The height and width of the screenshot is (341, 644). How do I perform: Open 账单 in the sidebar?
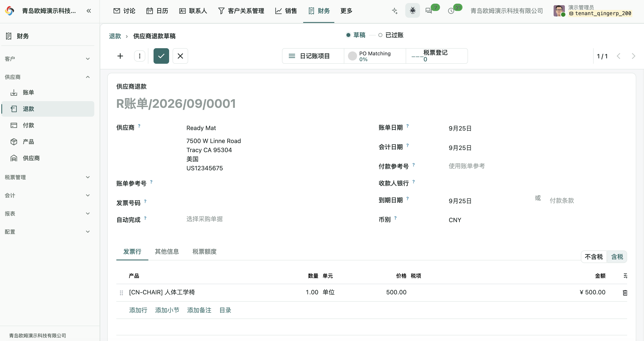(48, 92)
